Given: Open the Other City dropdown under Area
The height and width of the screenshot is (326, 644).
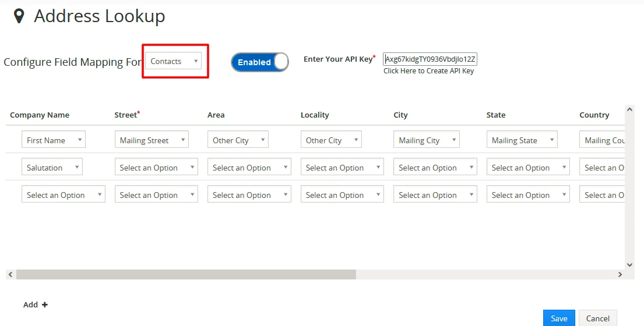Looking at the screenshot, I should pos(237,140).
